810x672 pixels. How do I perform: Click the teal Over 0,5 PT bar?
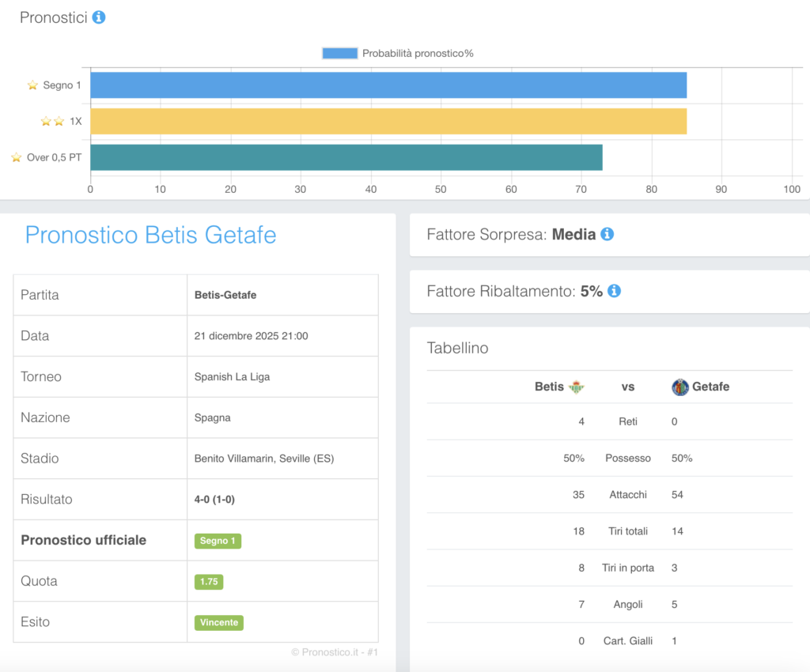[x=346, y=157]
